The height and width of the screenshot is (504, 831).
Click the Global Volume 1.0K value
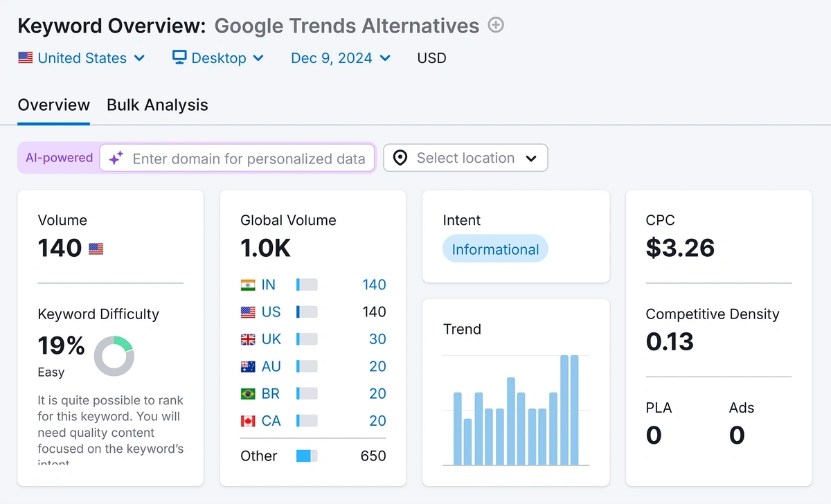click(x=266, y=248)
